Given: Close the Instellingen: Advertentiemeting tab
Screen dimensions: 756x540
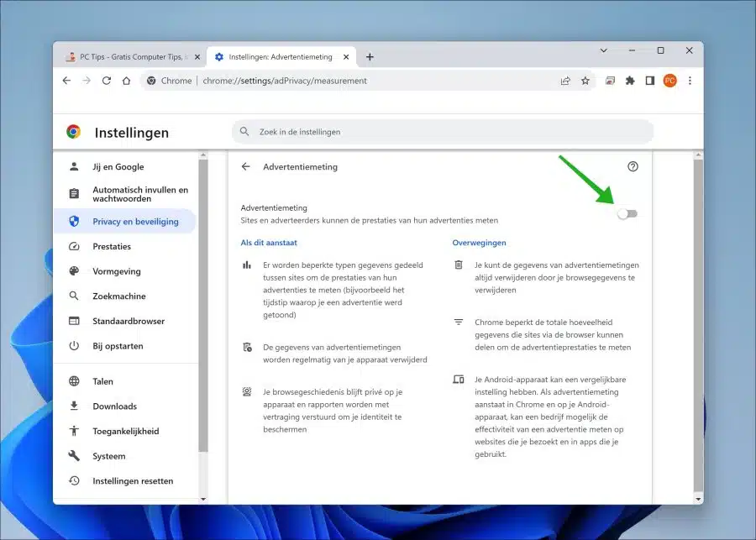Looking at the screenshot, I should click(x=346, y=57).
